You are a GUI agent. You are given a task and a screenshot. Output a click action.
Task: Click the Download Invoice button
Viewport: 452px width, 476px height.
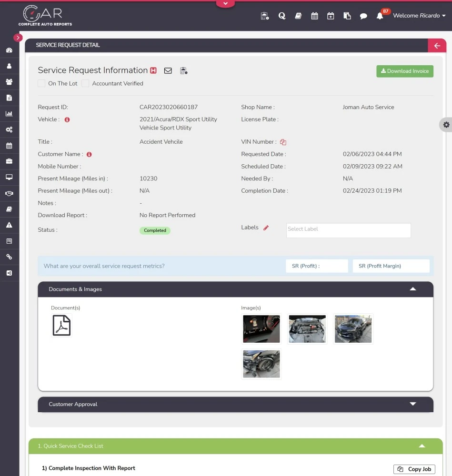pyautogui.click(x=405, y=71)
